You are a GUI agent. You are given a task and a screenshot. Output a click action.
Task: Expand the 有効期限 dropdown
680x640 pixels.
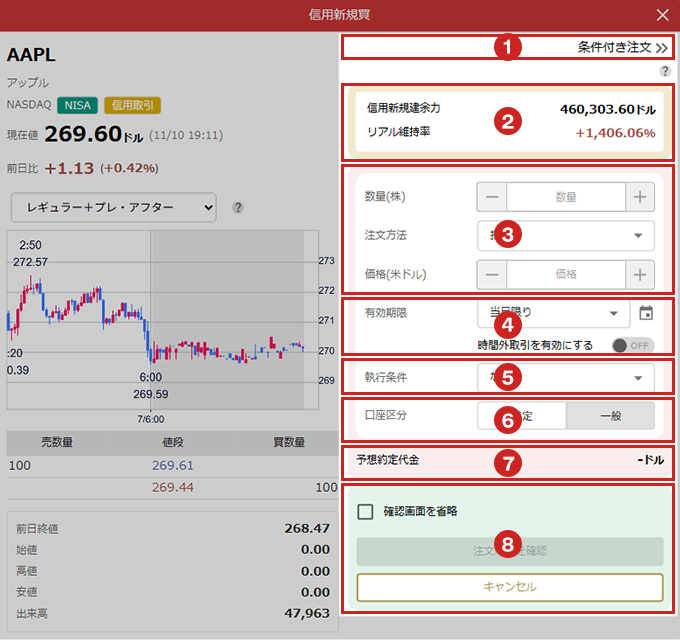click(x=554, y=313)
